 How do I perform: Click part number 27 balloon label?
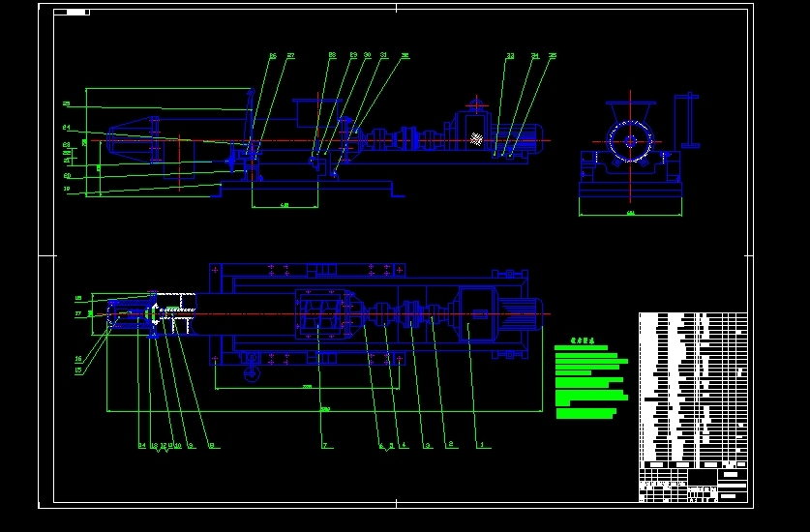[x=290, y=56]
